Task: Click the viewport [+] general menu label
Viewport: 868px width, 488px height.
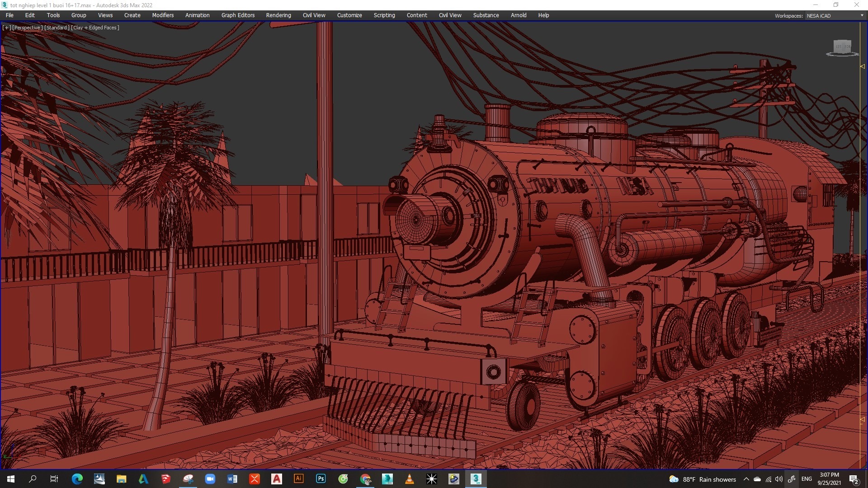Action: coord(7,28)
